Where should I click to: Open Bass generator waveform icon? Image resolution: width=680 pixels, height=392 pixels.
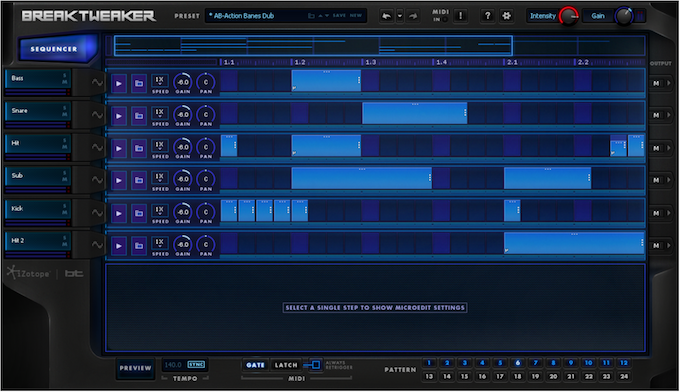(x=97, y=82)
